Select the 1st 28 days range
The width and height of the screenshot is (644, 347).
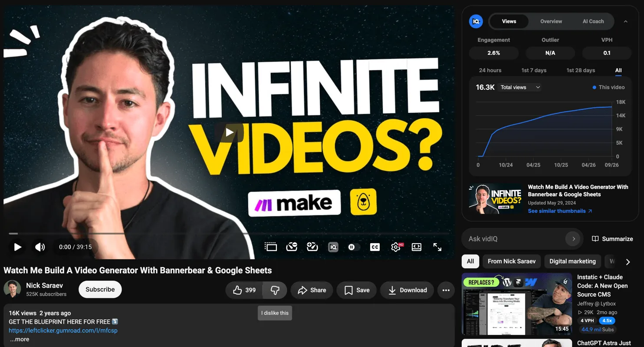tap(581, 70)
